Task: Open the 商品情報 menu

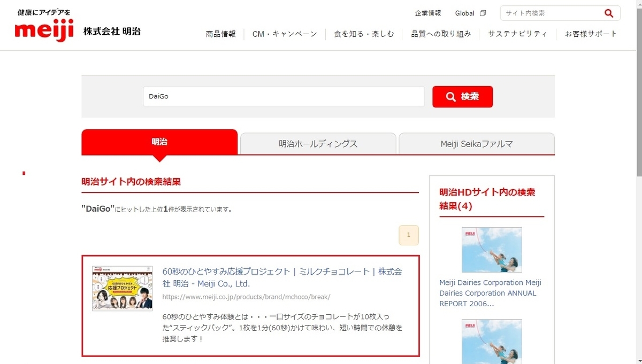Action: (220, 34)
